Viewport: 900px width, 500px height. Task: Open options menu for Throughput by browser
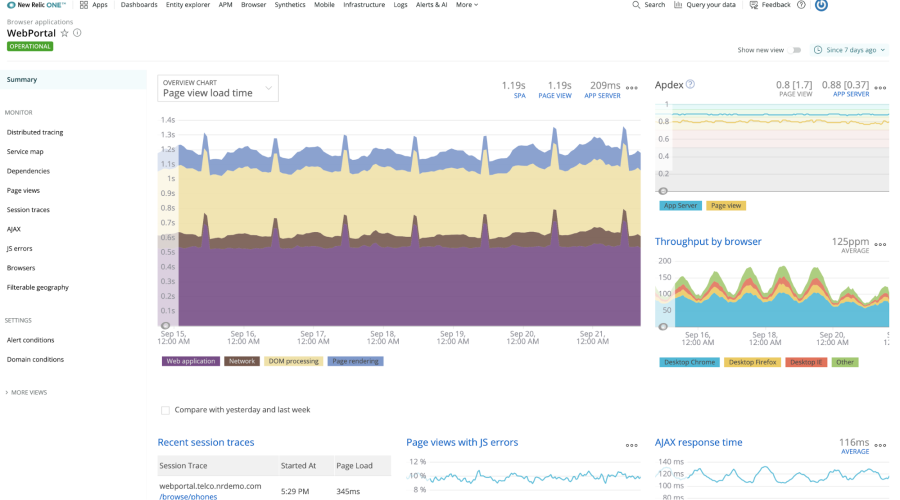880,244
